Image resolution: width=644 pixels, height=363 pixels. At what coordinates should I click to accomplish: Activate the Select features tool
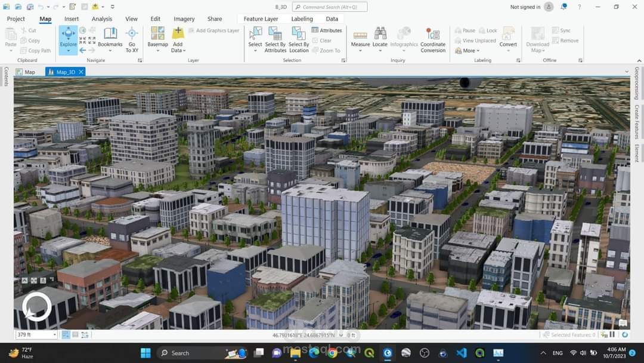[255, 38]
